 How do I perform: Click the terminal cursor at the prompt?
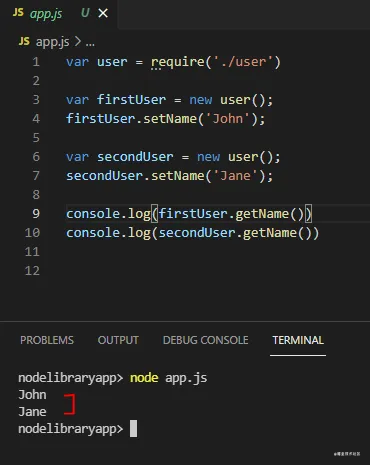tap(133, 428)
